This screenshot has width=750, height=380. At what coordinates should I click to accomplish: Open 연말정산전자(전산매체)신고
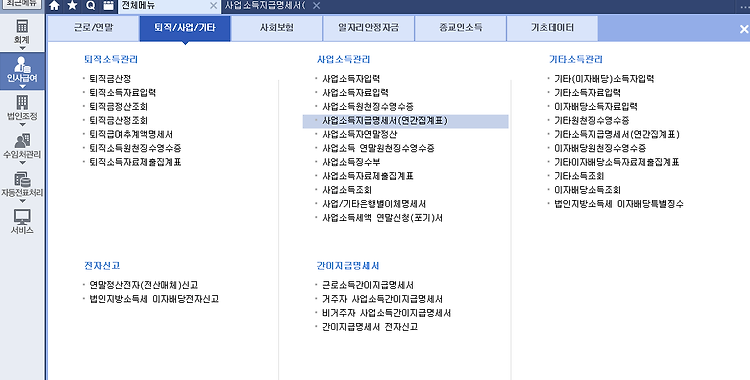[143, 285]
